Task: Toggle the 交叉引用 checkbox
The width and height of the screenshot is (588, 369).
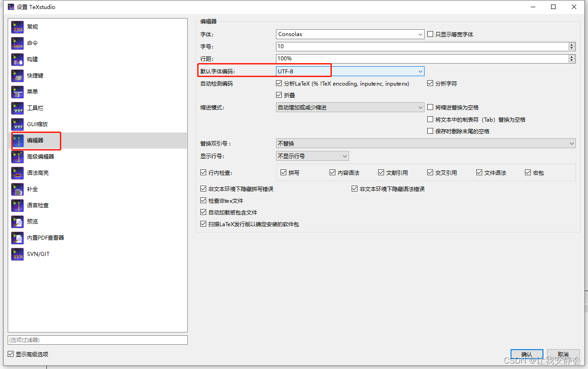Action: [430, 173]
